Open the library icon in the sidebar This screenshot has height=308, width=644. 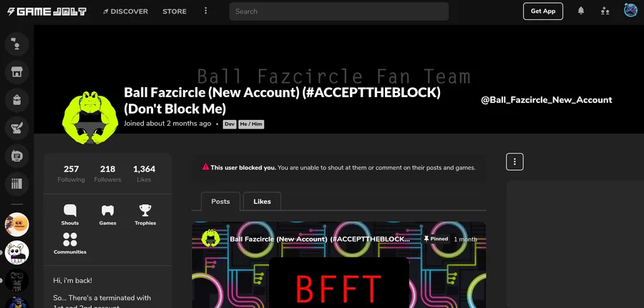[x=17, y=184]
